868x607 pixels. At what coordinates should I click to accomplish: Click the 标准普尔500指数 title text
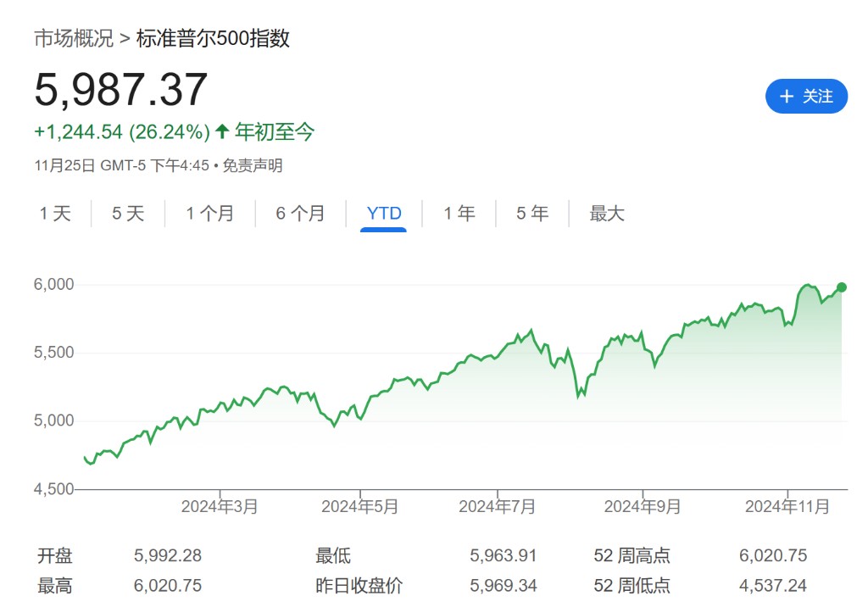tap(213, 38)
